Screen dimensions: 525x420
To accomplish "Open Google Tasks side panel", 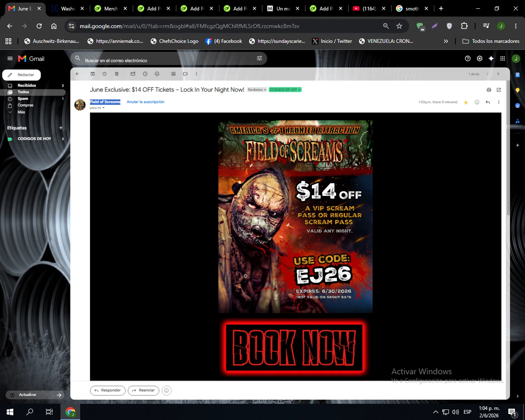I will (518, 105).
